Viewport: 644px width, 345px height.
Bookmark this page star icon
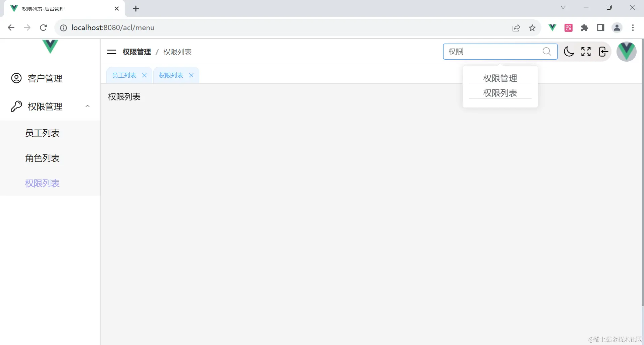[532, 28]
